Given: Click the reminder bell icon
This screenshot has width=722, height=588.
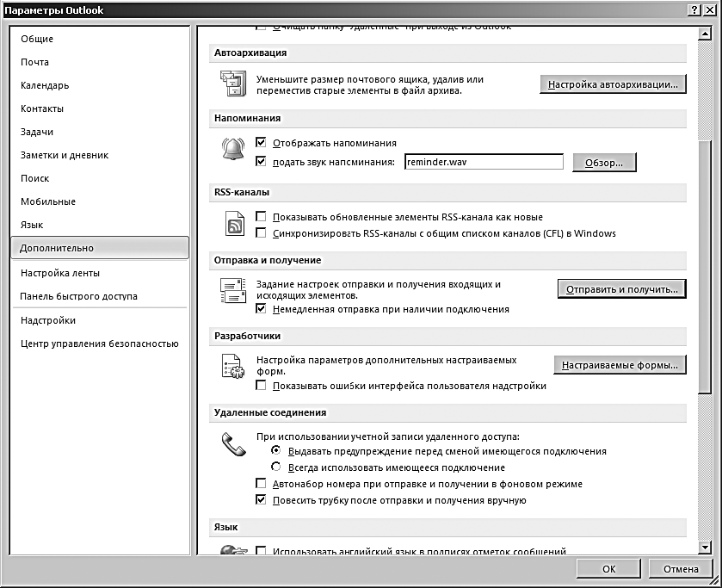Looking at the screenshot, I should click(x=233, y=150).
